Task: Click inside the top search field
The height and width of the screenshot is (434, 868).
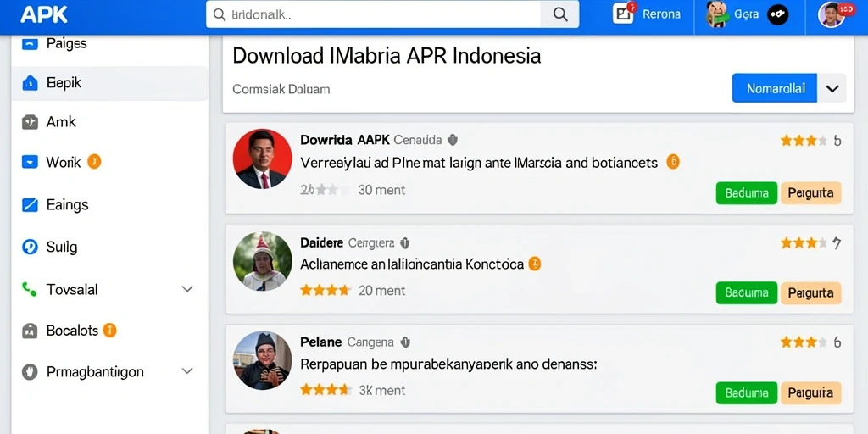Action: [x=374, y=14]
